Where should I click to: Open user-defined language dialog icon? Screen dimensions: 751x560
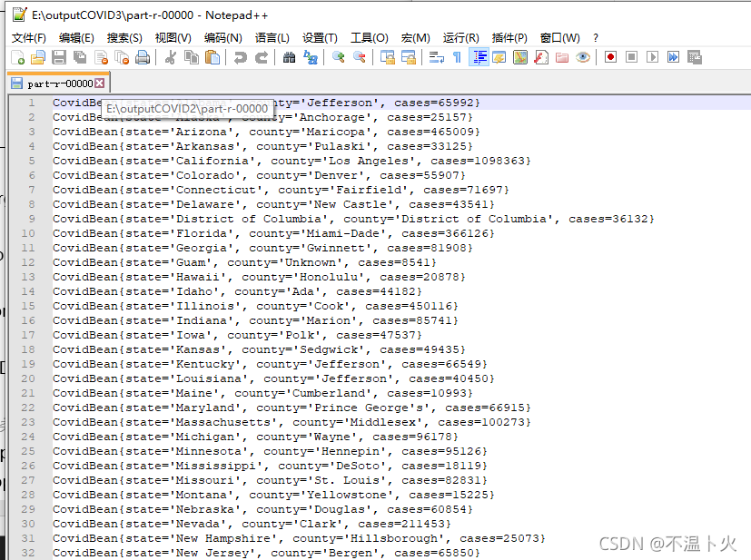499,57
